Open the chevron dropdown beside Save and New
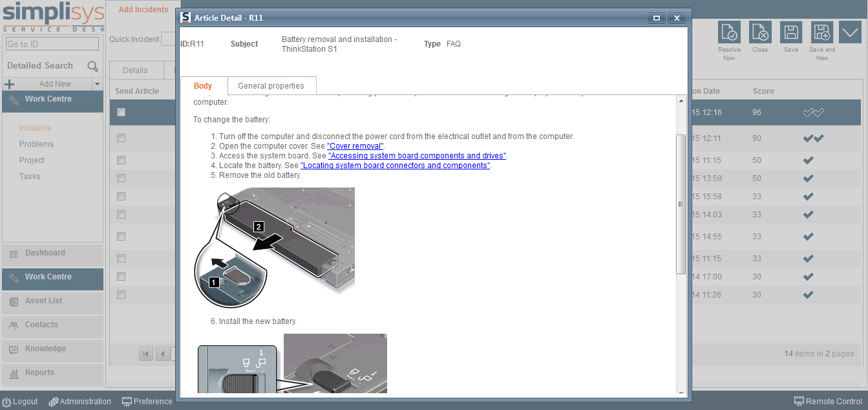 [850, 32]
